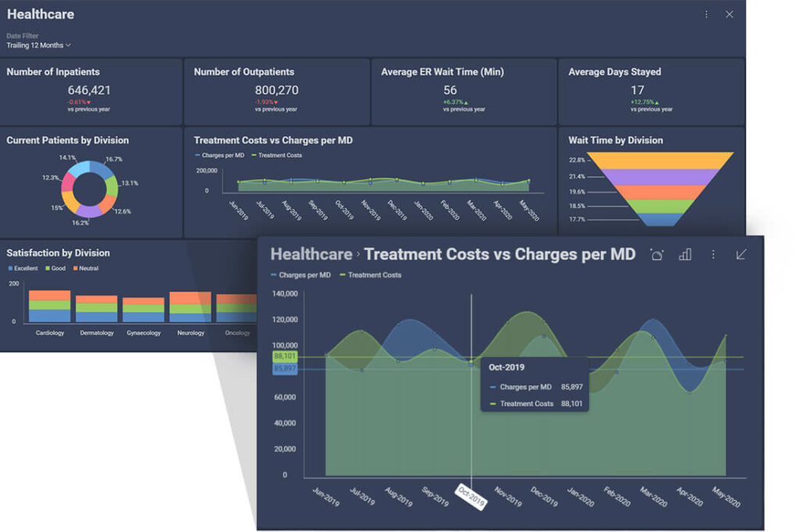The image size is (800, 532).
Task: Click the Current Patients donut chart
Action: [90, 189]
